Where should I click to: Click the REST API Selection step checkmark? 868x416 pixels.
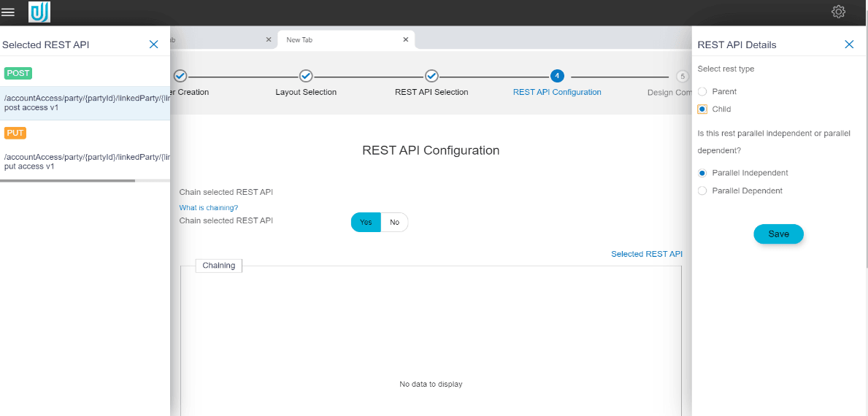click(x=431, y=76)
